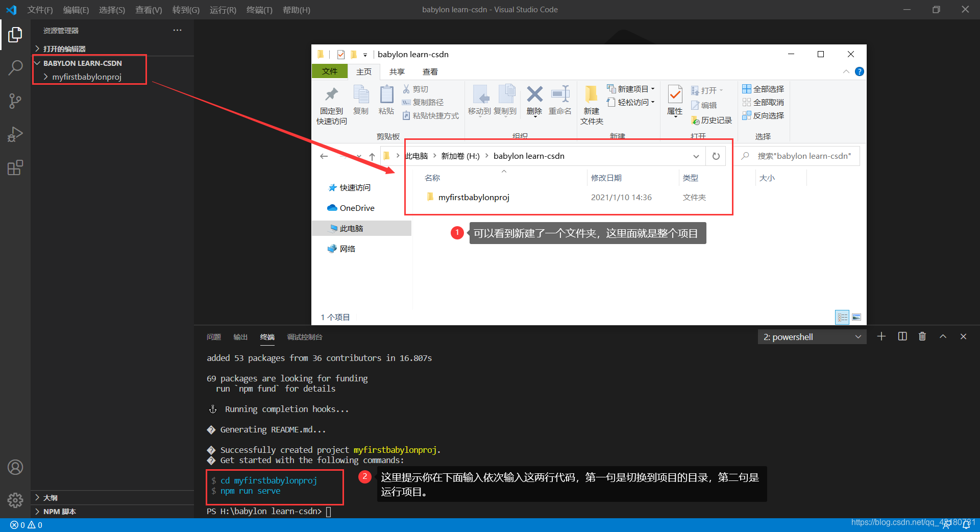Click the Paste icon in File Explorer ribbon
The width and height of the screenshot is (980, 532).
tap(386, 100)
